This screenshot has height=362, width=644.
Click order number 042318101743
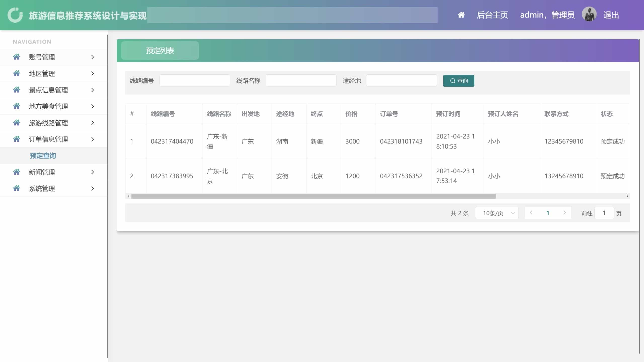401,141
